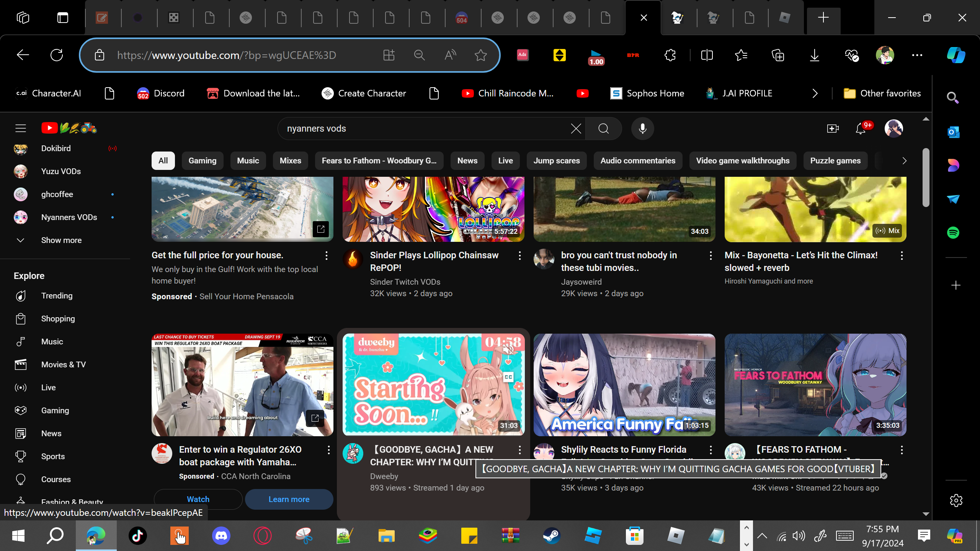Open the Fears to Fathom video thumbnail
980x551 pixels.
tap(815, 385)
